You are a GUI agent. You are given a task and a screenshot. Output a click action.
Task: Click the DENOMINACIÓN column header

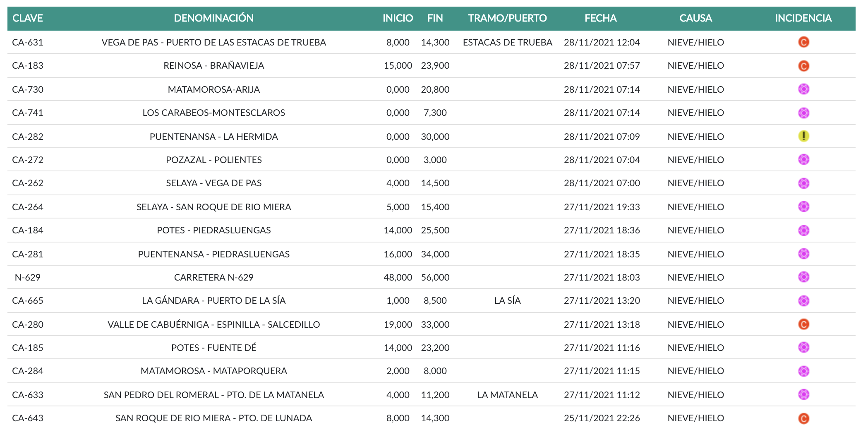coord(213,18)
